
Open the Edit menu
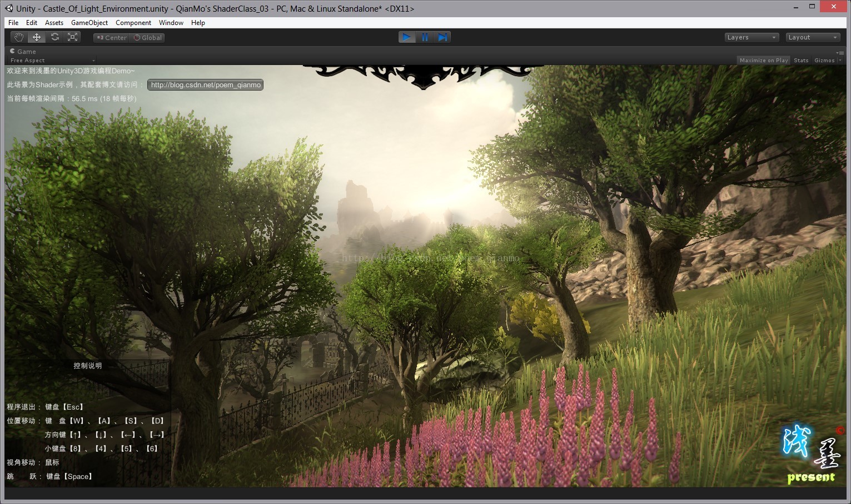(x=32, y=23)
